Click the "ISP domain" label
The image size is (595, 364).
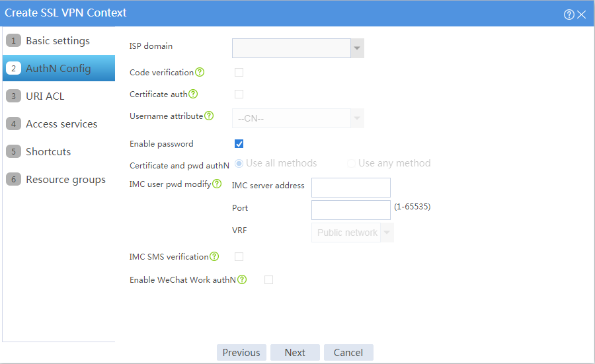pos(151,46)
